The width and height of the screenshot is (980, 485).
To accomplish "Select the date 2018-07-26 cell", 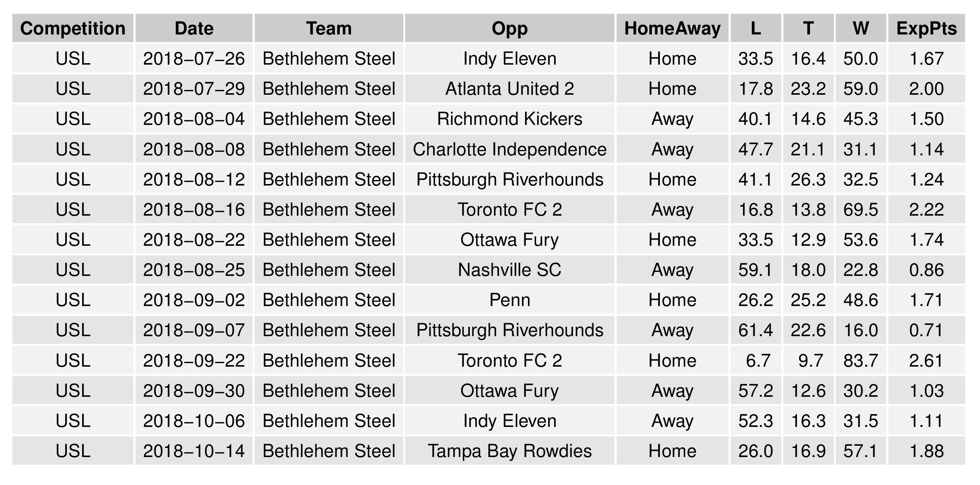I will 194,58.
